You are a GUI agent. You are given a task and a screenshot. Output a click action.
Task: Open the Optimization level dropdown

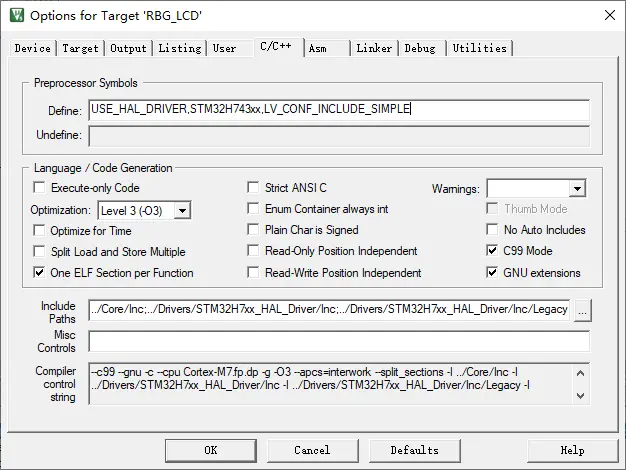click(182, 210)
